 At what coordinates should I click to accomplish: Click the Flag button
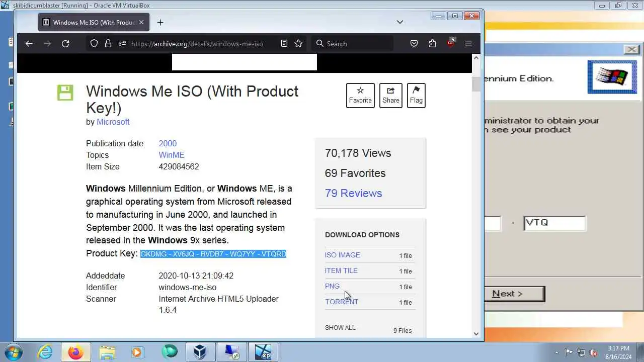tap(416, 95)
